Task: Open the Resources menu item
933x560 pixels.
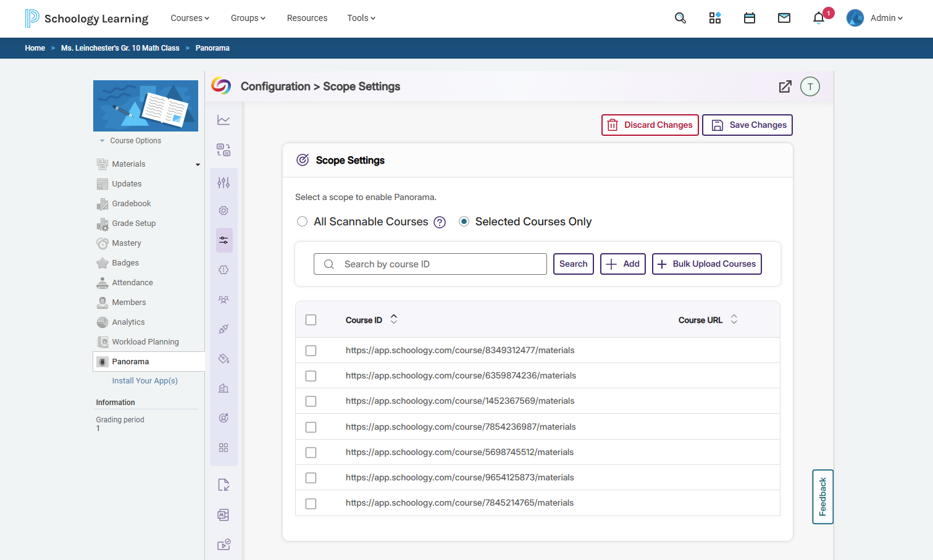Action: point(307,18)
